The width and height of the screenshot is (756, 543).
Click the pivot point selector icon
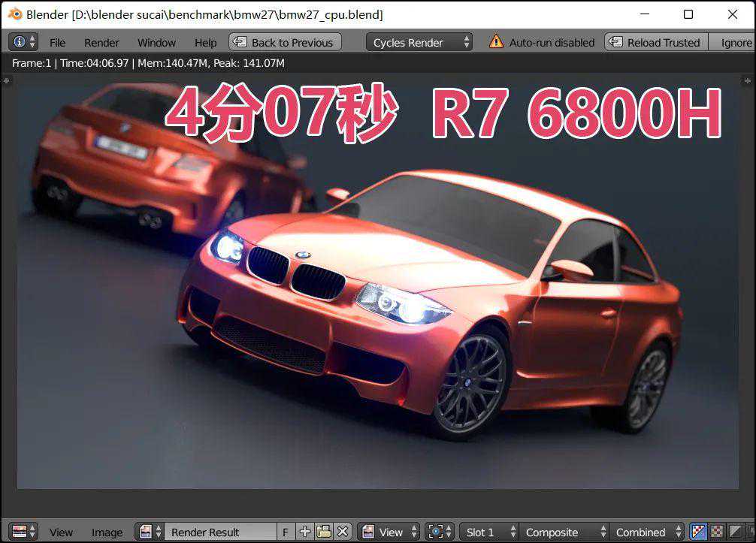(439, 532)
